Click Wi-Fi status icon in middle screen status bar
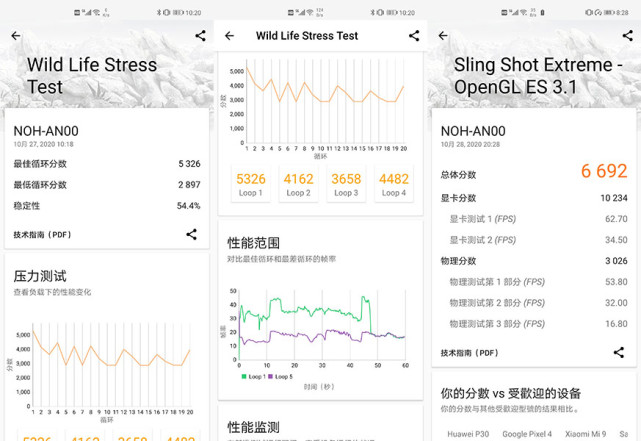641x441 pixels. coord(310,13)
